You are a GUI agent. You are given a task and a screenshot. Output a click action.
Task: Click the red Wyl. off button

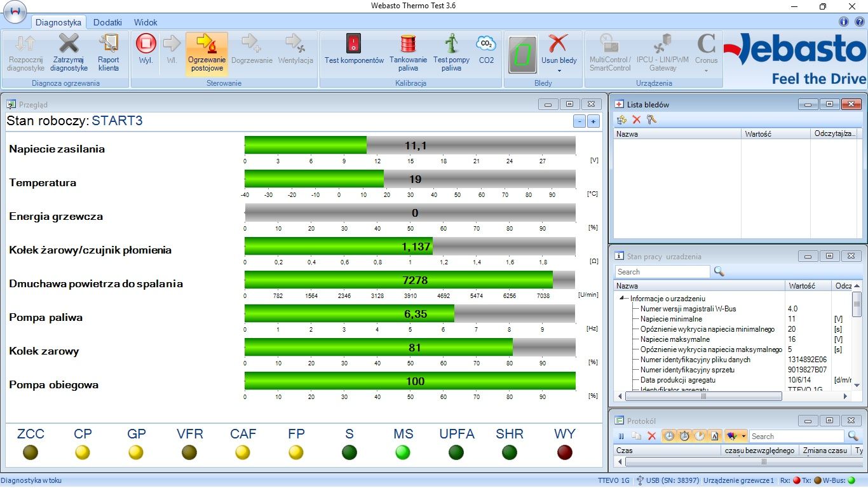(146, 44)
